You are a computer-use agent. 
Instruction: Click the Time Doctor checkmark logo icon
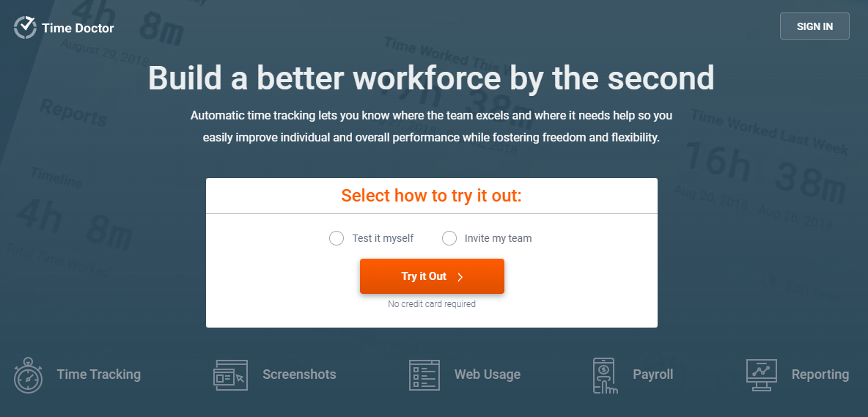point(26,27)
